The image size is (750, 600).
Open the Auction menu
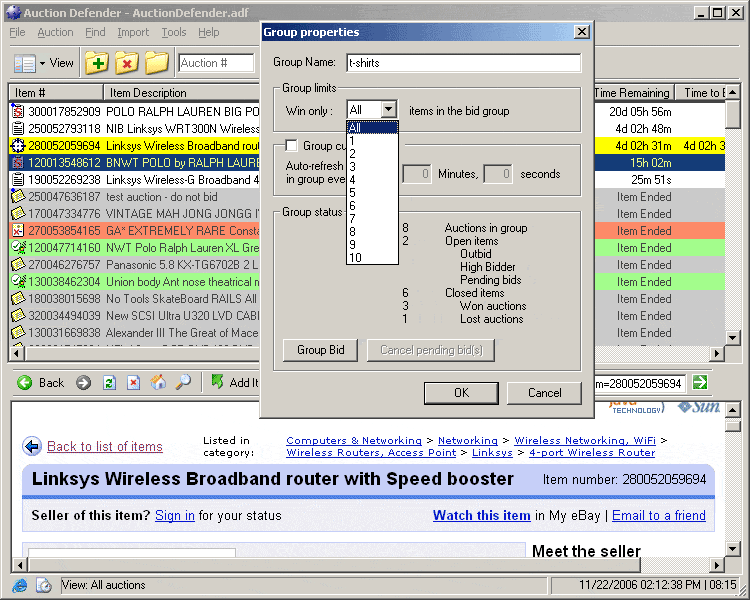[55, 33]
